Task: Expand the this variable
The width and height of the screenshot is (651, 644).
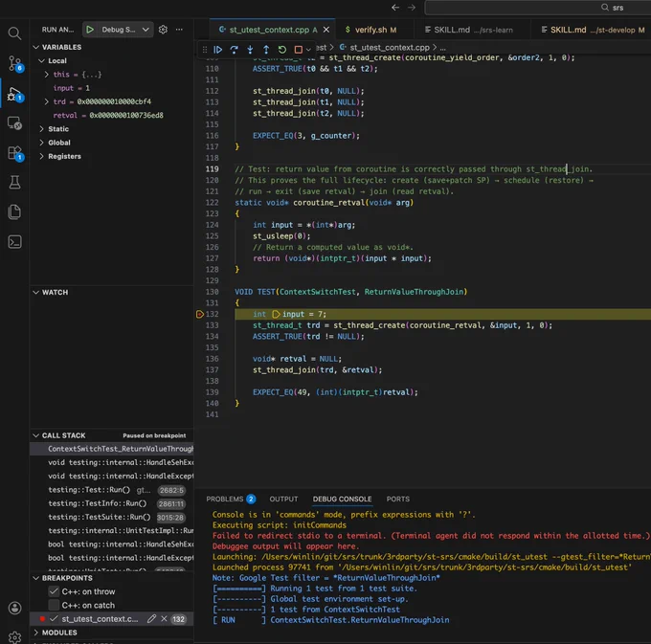Action: click(47, 75)
